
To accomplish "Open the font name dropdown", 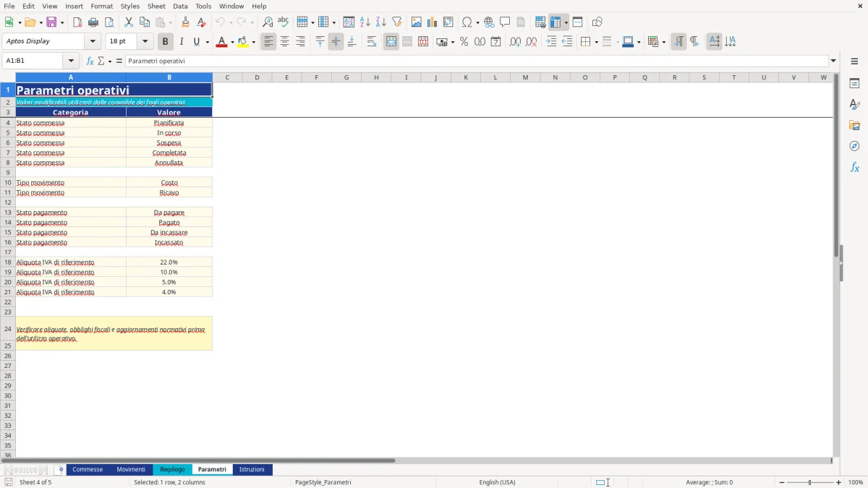I will pos(93,42).
